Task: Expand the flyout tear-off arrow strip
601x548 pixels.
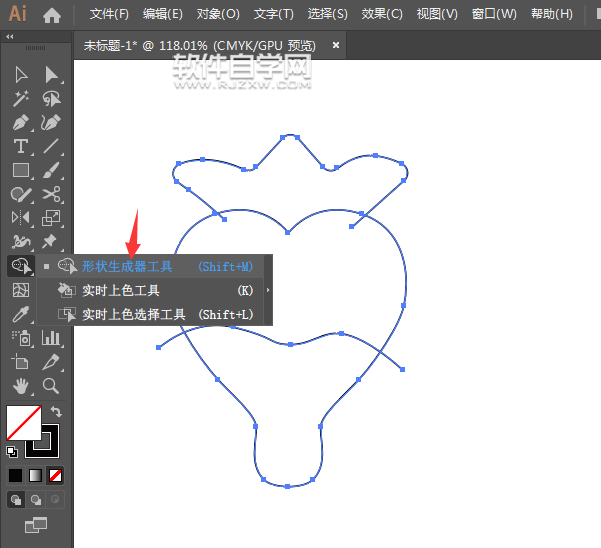Action: tap(268, 290)
